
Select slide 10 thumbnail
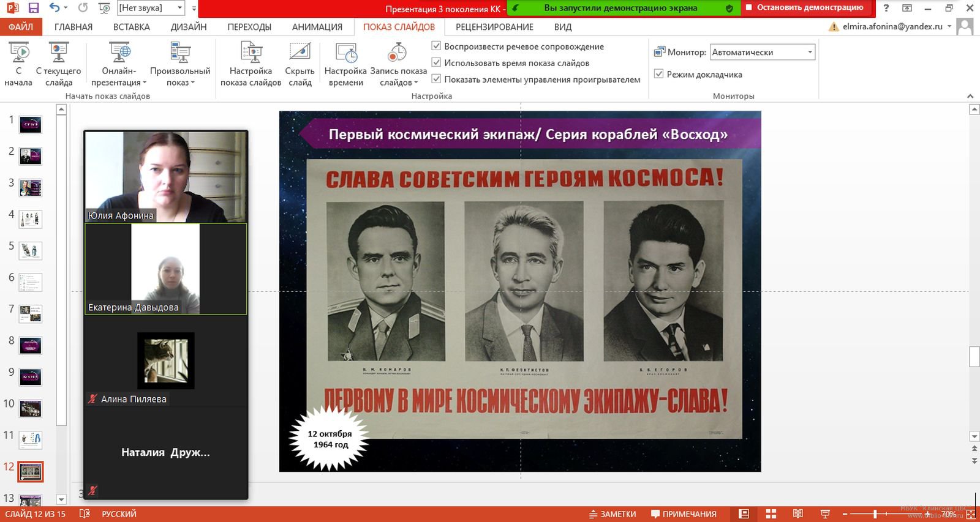click(30, 408)
